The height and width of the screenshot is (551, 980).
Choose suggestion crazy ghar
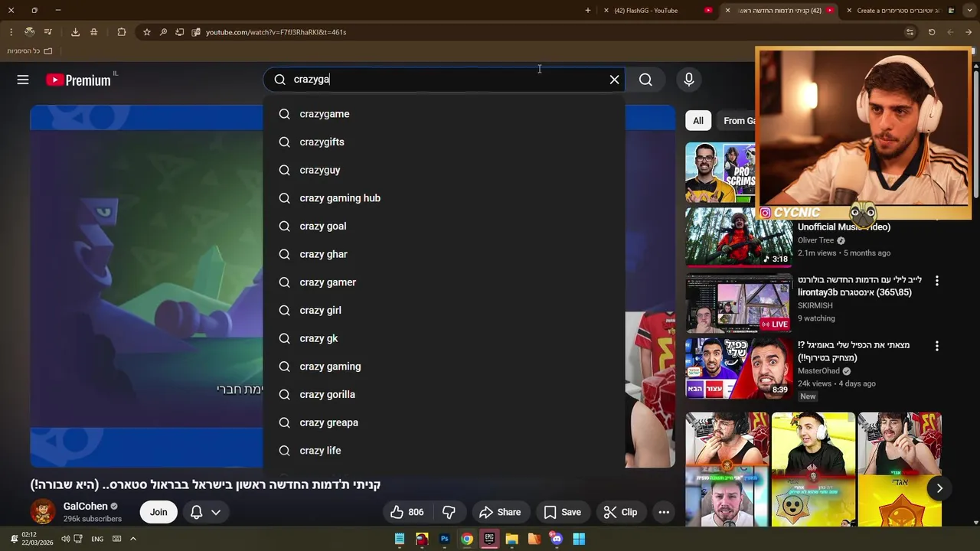point(444,254)
